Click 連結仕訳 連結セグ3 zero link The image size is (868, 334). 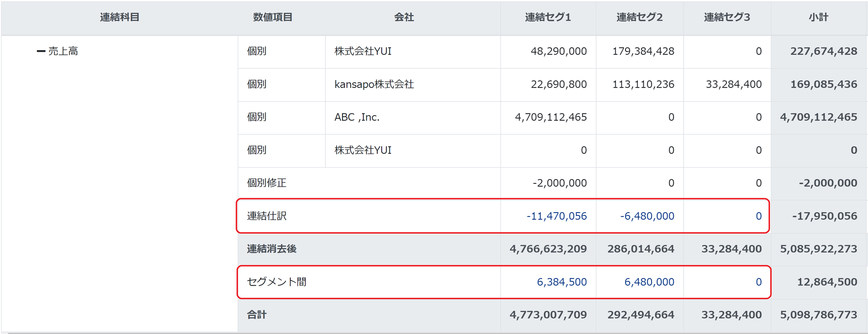(758, 216)
